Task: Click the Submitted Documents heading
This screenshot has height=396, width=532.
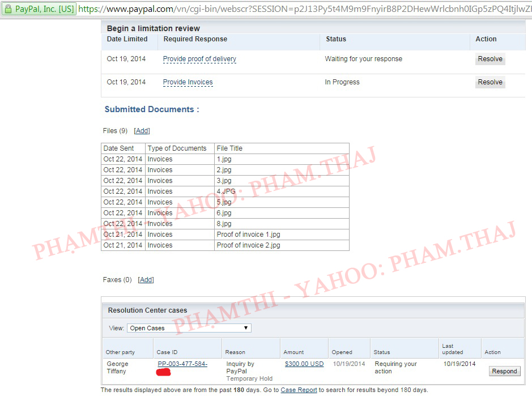Action: point(152,109)
